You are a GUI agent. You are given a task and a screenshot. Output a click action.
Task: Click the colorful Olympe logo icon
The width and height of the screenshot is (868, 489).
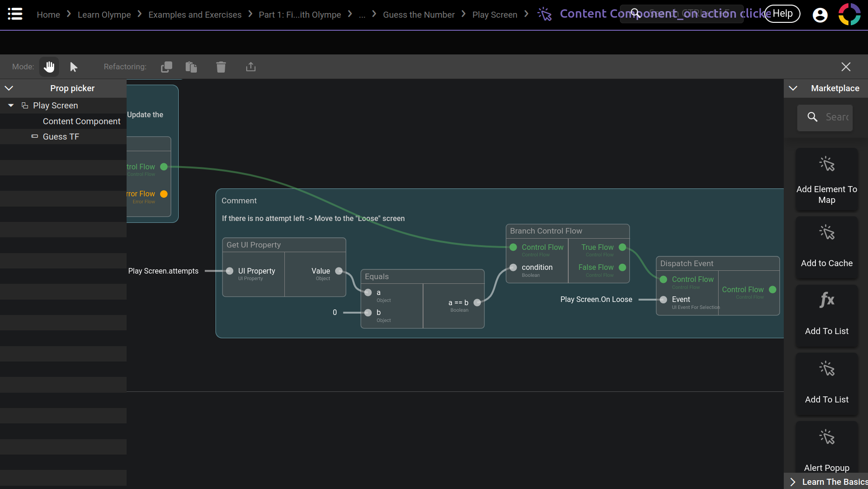pyautogui.click(x=849, y=14)
